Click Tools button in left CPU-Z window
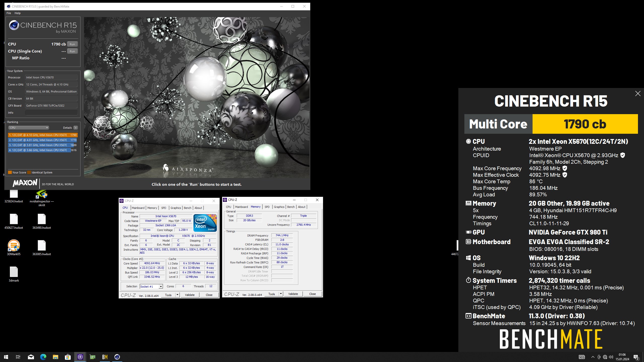644x362 pixels. point(168,295)
